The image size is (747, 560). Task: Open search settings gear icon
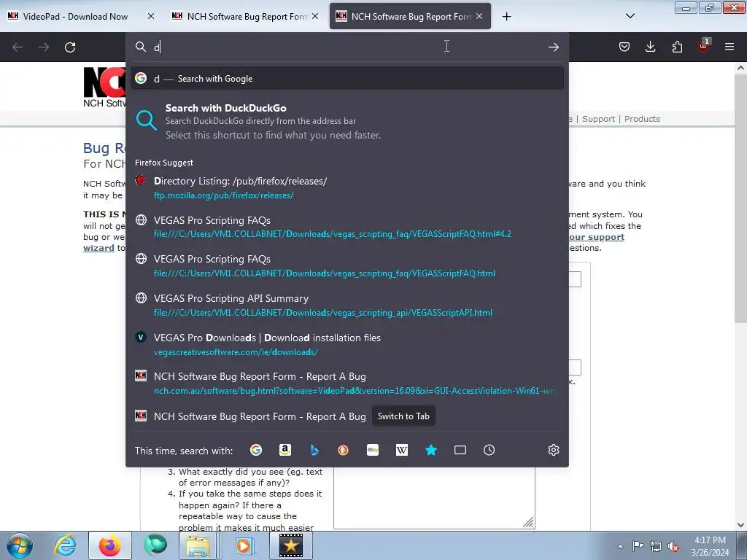(553, 450)
